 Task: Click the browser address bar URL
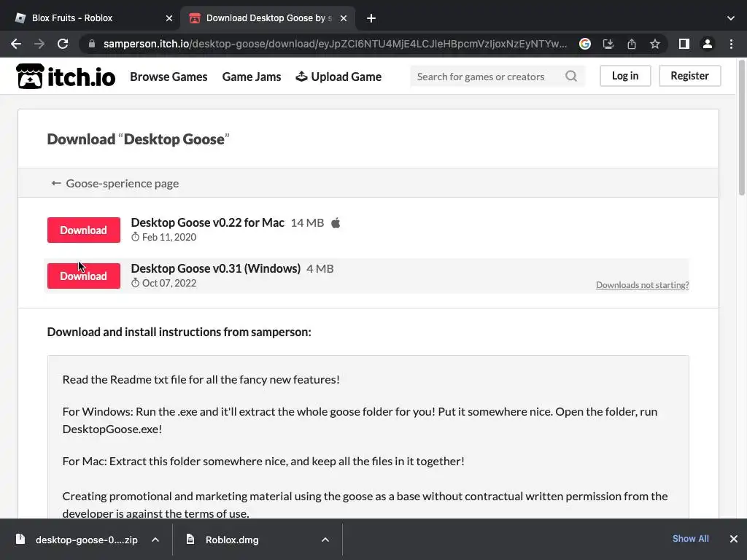[335, 44]
